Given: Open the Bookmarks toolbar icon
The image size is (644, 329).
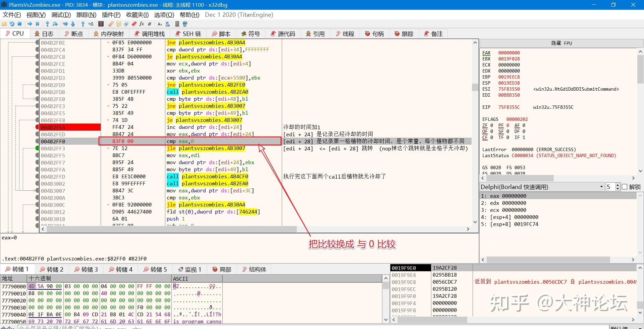Looking at the screenshot, I should coord(134,24).
